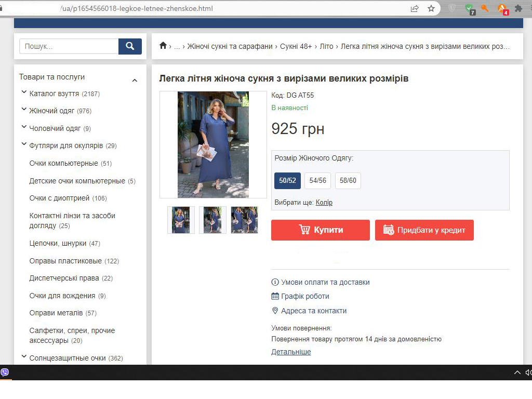532x399 pixels.
Task: Click Придбати у кредит button
Action: click(x=424, y=230)
